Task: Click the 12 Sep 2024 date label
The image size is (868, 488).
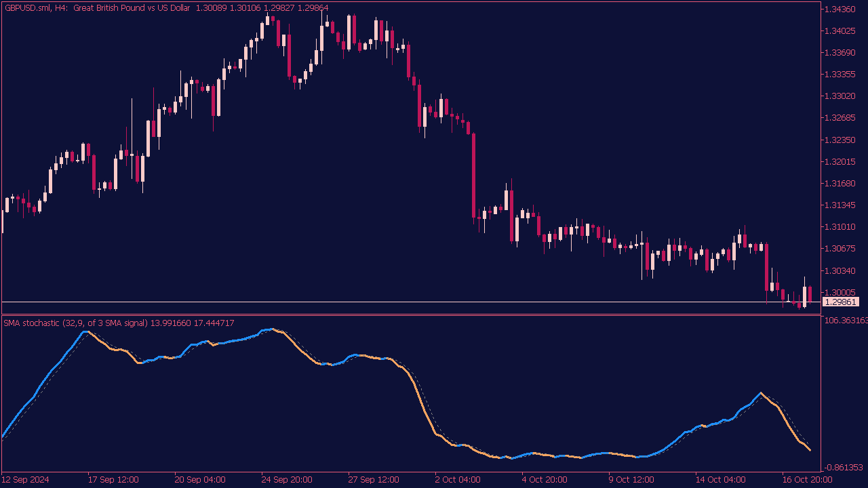Action: click(x=26, y=480)
